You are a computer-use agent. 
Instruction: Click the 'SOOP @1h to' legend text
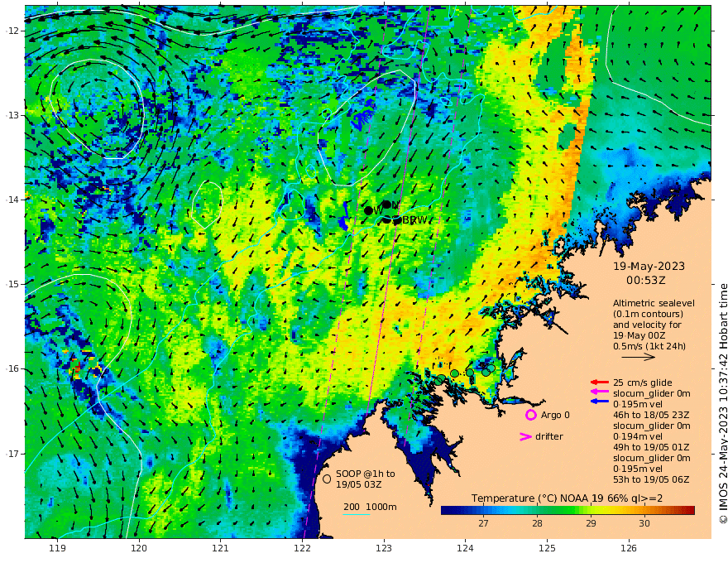tap(366, 474)
